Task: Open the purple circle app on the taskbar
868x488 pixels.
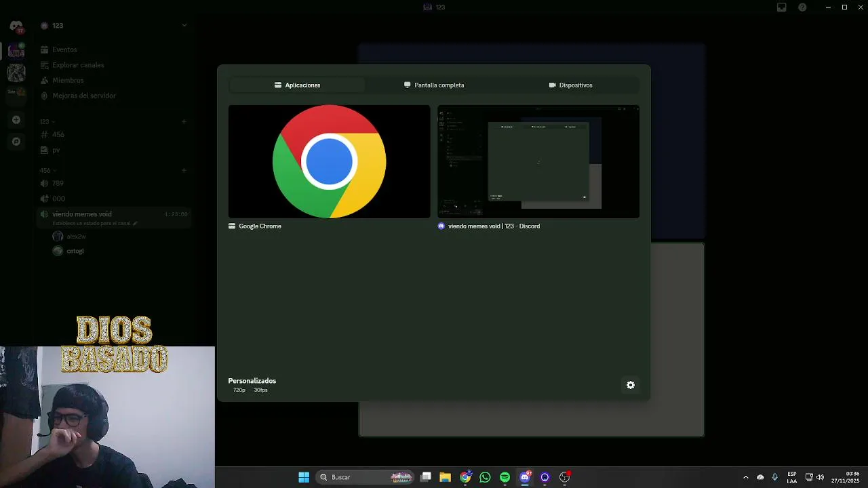Action: point(545,477)
